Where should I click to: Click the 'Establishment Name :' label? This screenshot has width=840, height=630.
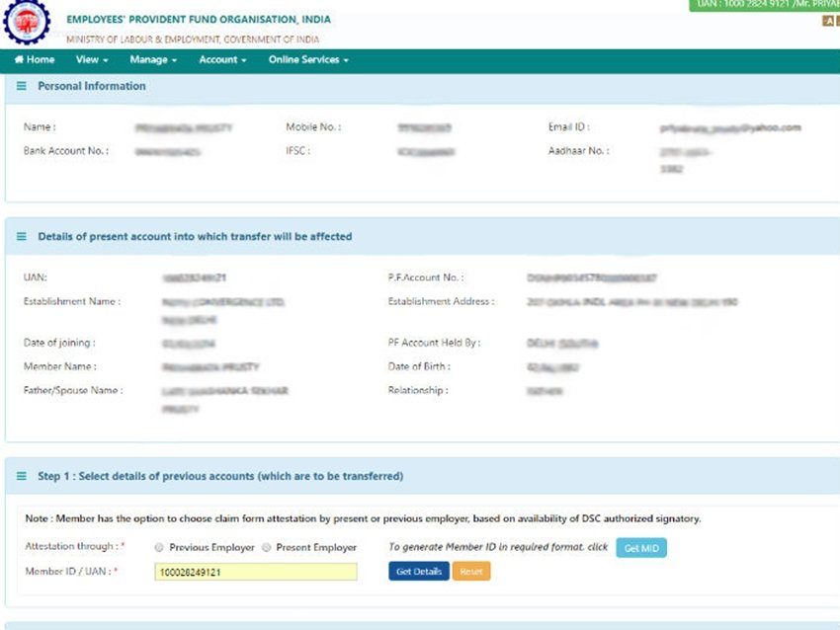[x=72, y=301]
